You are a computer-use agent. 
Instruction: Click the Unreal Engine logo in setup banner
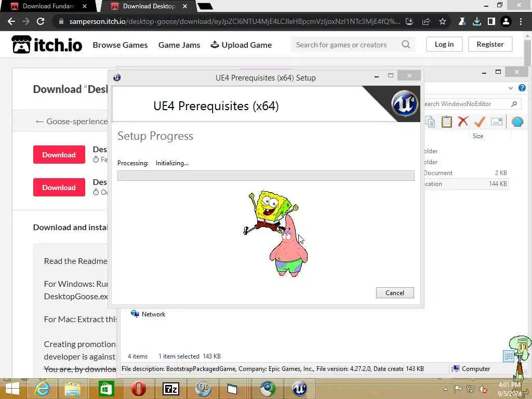click(404, 103)
